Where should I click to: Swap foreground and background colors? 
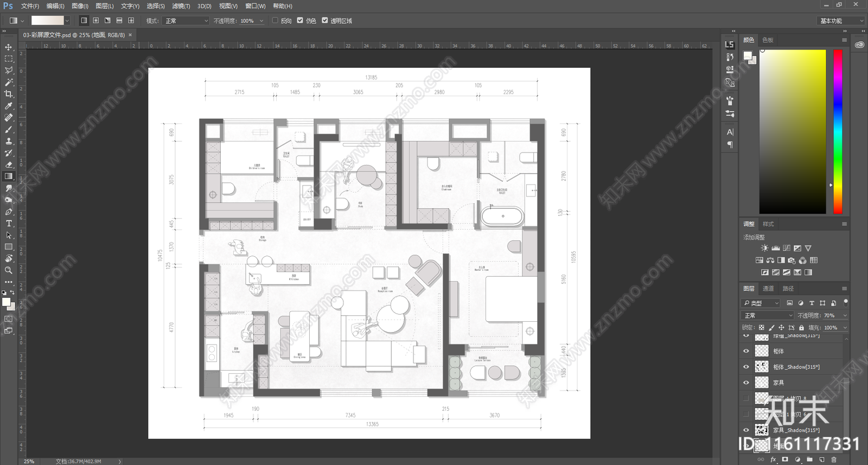[12, 292]
